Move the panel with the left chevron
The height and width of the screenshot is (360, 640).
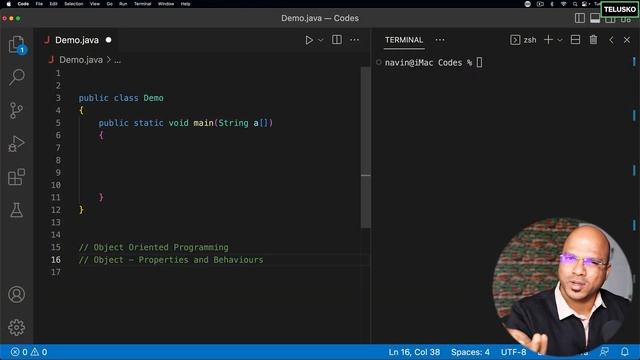[611, 40]
